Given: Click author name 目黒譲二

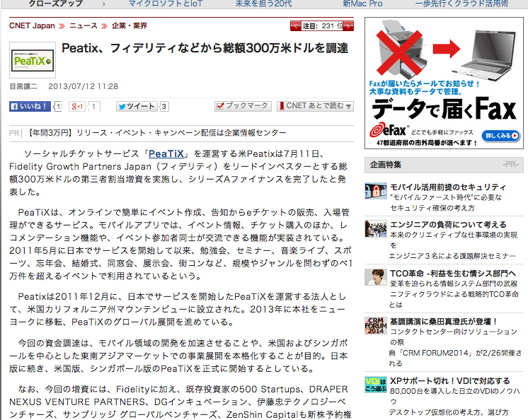Looking at the screenshot, I should [23, 86].
